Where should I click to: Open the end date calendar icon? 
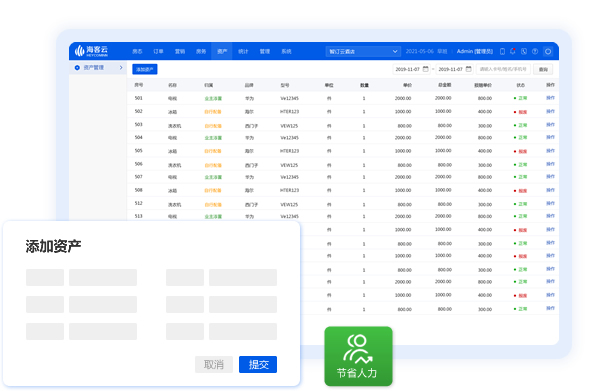point(468,69)
